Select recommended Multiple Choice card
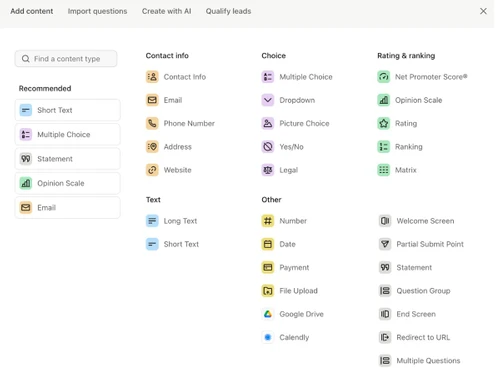 68,134
